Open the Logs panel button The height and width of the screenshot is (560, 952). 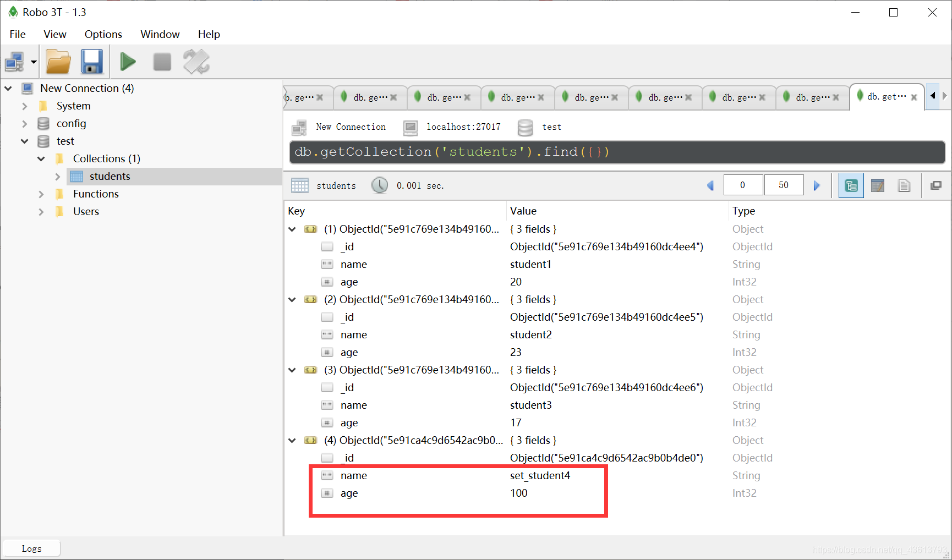coord(31,548)
